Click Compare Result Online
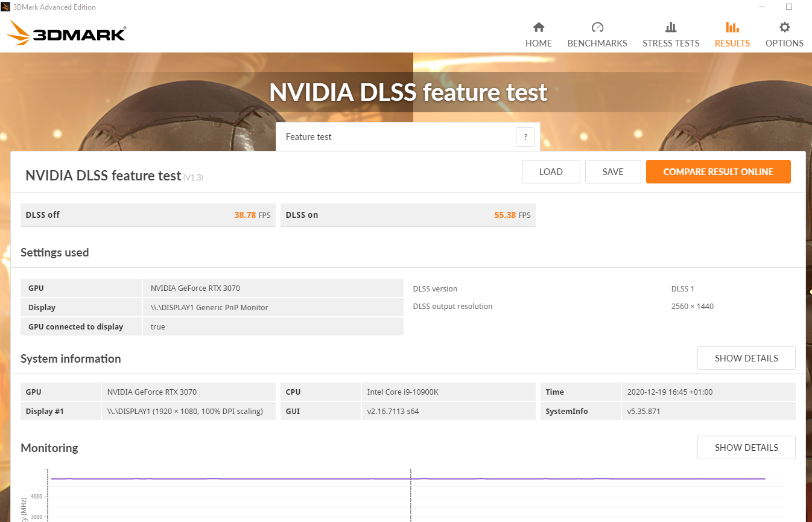The width and height of the screenshot is (812, 522). [718, 172]
